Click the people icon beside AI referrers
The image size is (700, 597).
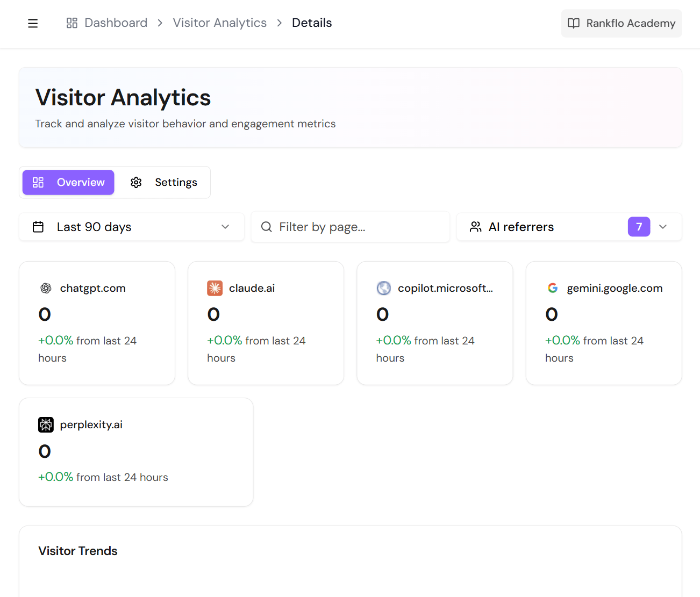(475, 227)
